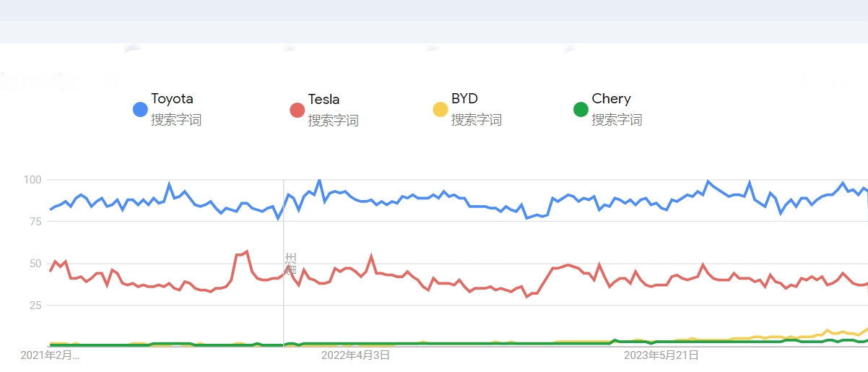Click the 25 value on the y-axis
The image size is (868, 372).
(x=36, y=306)
